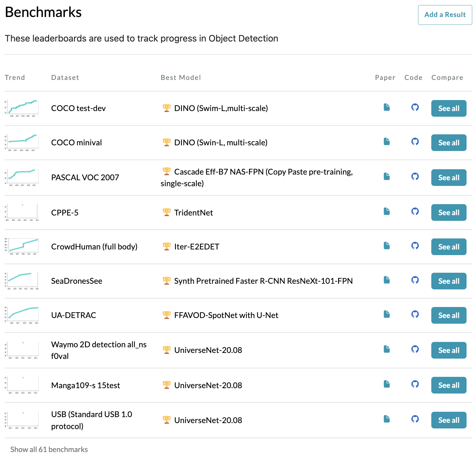Open GitHub code icon for CPPE-5

pos(415,211)
